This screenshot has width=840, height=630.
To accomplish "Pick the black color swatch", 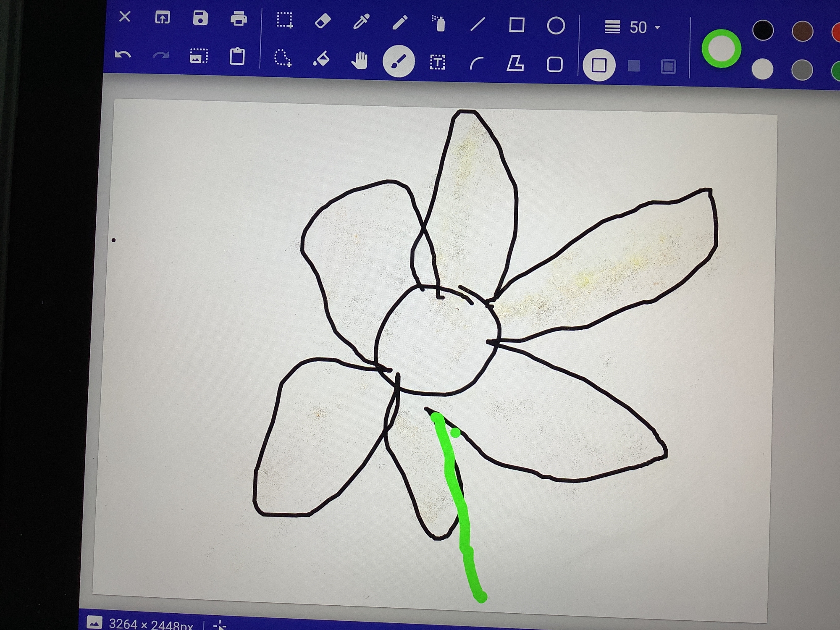I will 763,31.
